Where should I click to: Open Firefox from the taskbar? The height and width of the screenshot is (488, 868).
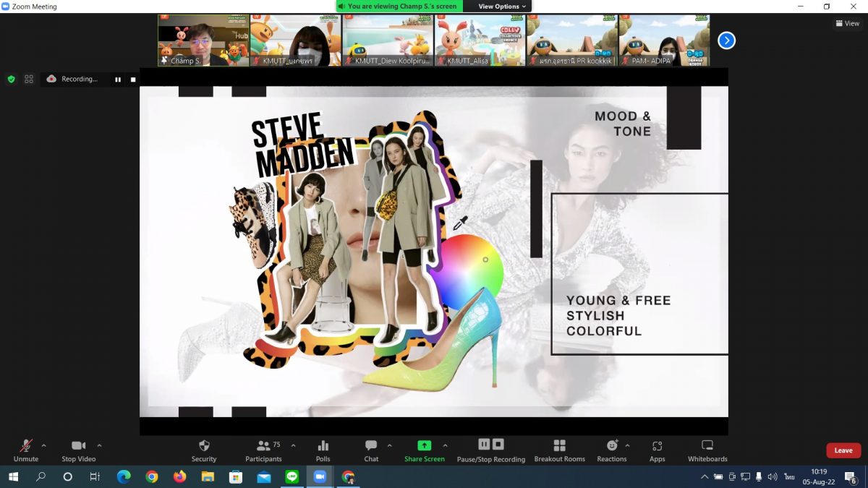pos(179,476)
